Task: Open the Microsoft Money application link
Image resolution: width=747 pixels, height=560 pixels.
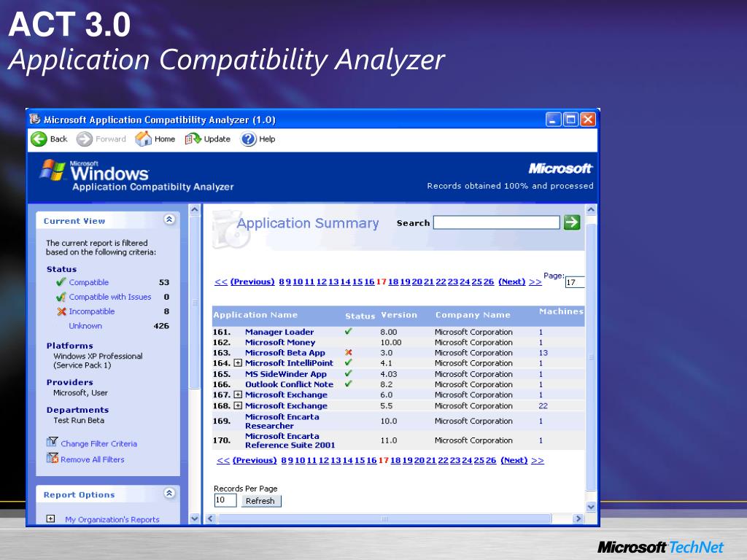Action: (280, 343)
